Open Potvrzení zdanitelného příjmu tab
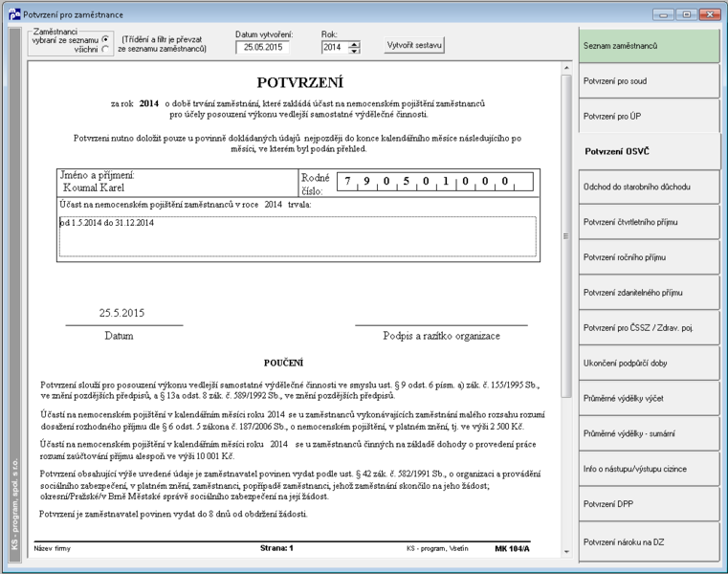Image resolution: width=728 pixels, height=574 pixels. coord(649,293)
